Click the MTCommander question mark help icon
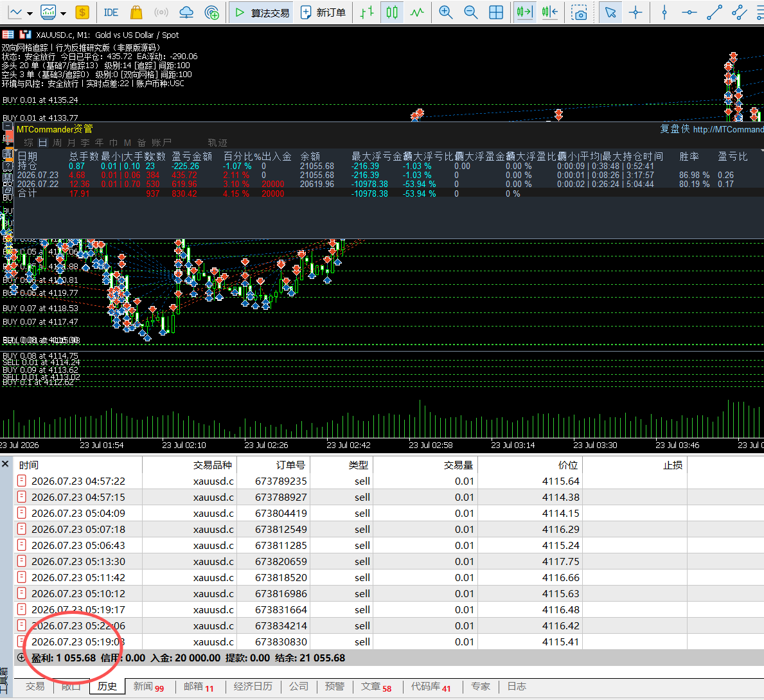Image resolution: width=764 pixels, height=700 pixels. click(x=7, y=166)
